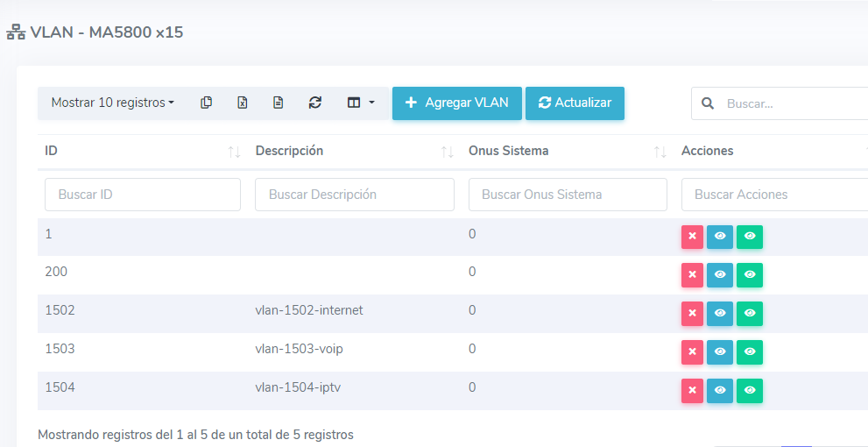Click the CSV document export icon

[x=279, y=103]
